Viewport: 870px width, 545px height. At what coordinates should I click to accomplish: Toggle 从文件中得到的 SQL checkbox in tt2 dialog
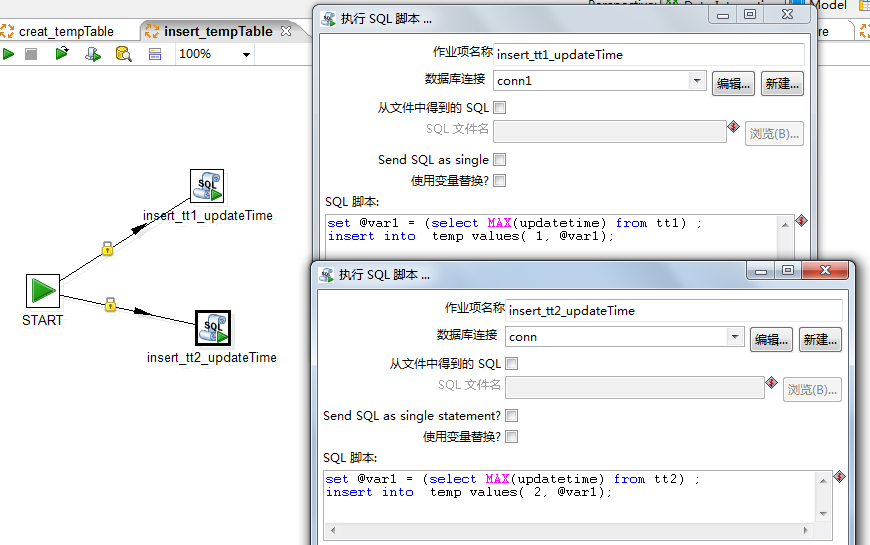click(x=512, y=364)
